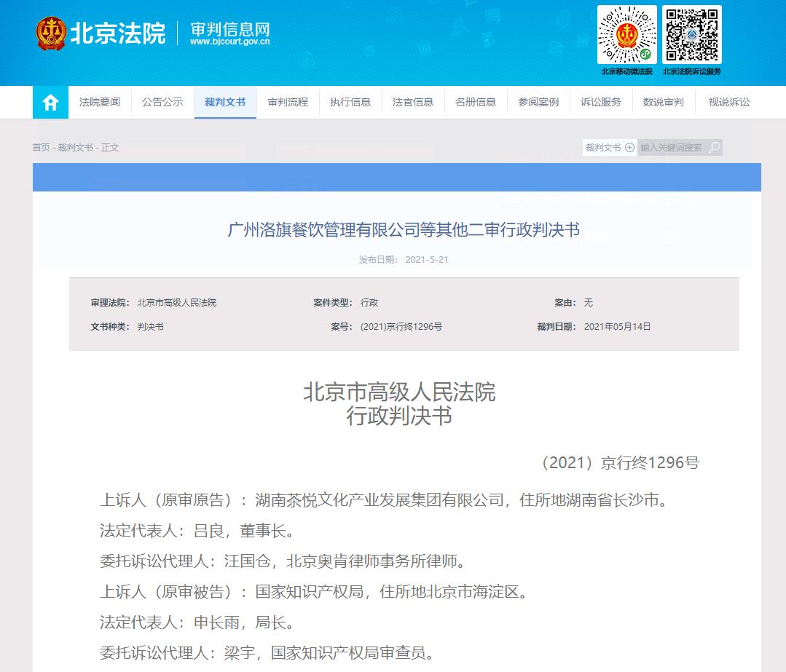The width and height of the screenshot is (786, 672).
Task: Go to 首页 via breadcrumb
Action: point(41,147)
